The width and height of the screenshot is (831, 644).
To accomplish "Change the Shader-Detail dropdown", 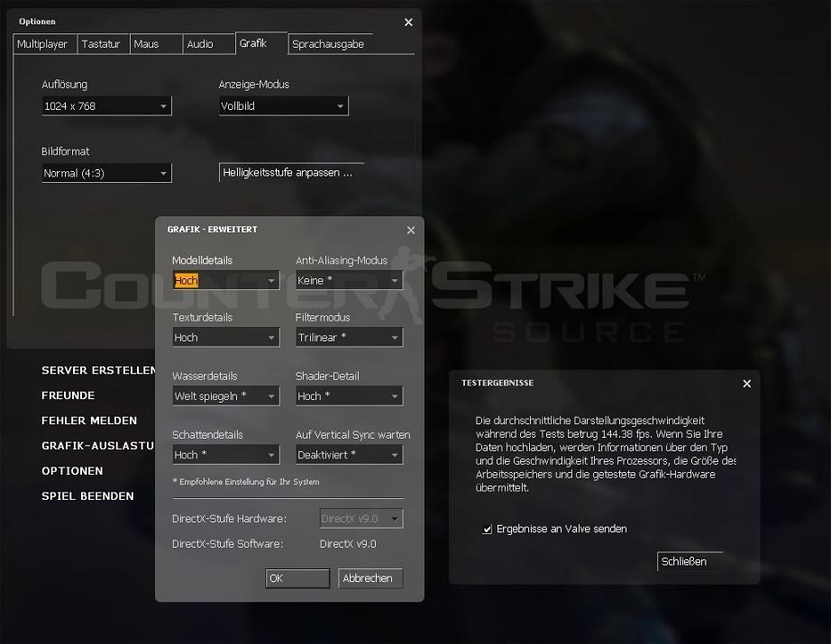I will [349, 396].
